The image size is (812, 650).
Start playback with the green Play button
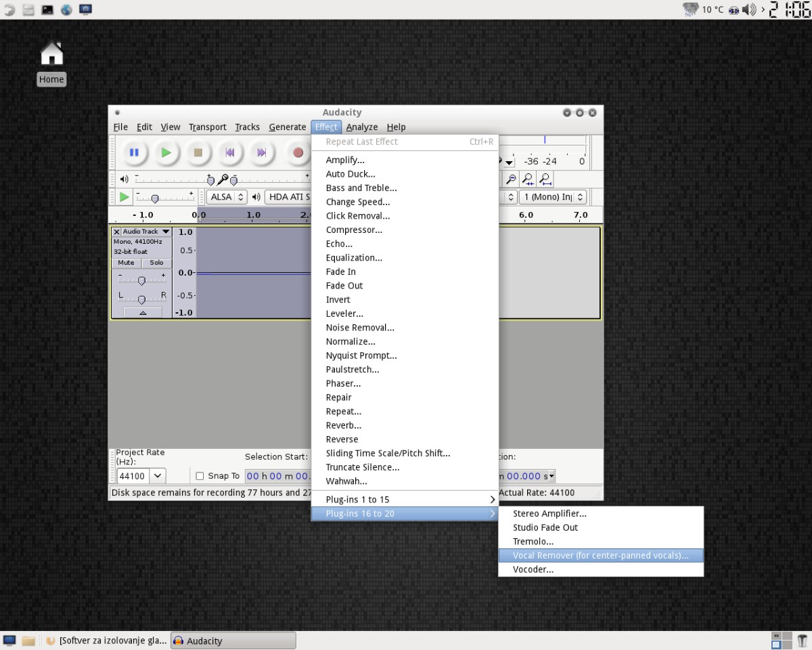(166, 152)
